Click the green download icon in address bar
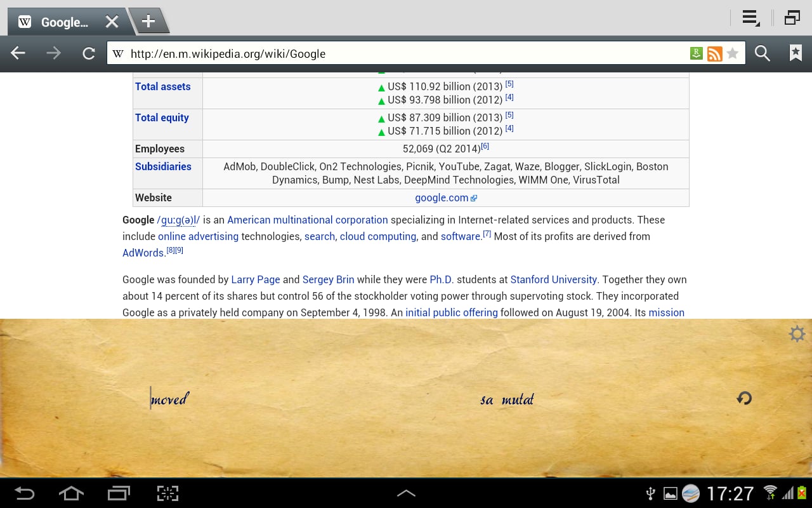 (x=697, y=54)
